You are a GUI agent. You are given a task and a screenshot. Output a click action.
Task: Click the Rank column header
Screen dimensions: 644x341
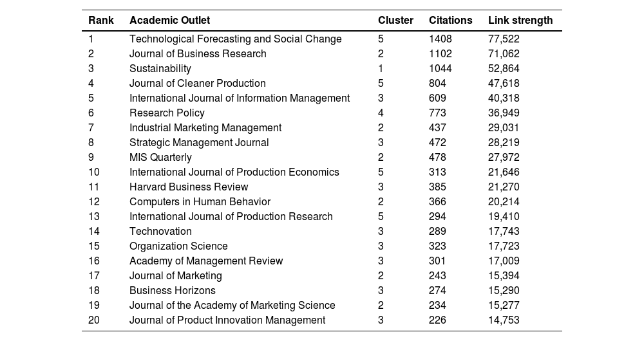tap(100, 20)
